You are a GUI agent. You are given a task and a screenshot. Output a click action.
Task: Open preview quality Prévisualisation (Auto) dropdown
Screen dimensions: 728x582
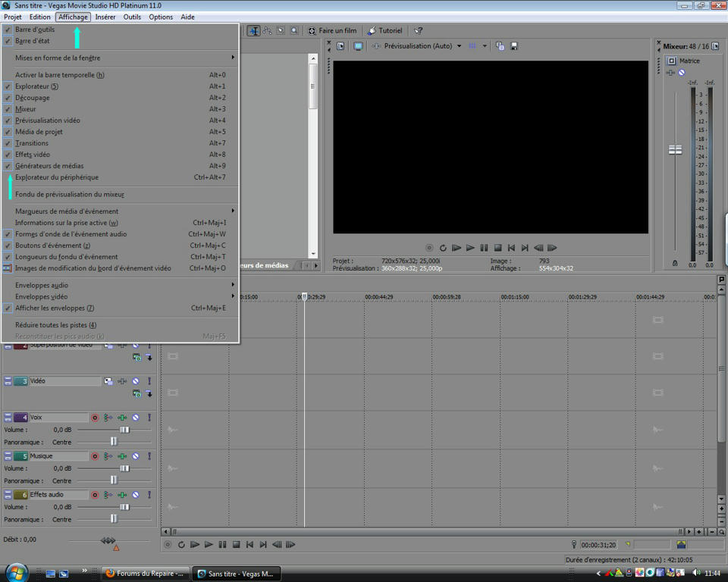click(422, 46)
